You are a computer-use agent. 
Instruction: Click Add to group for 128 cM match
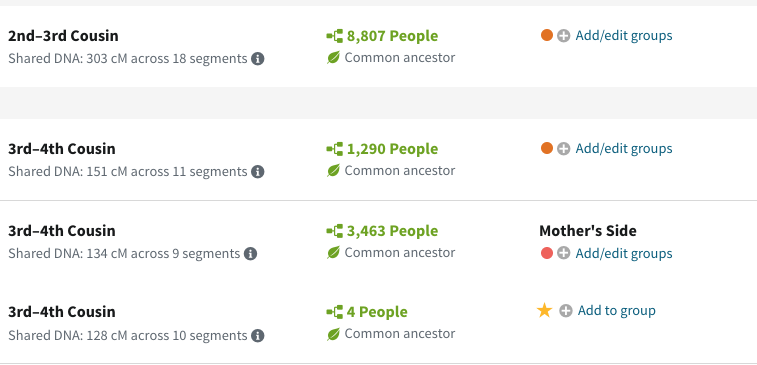click(617, 310)
